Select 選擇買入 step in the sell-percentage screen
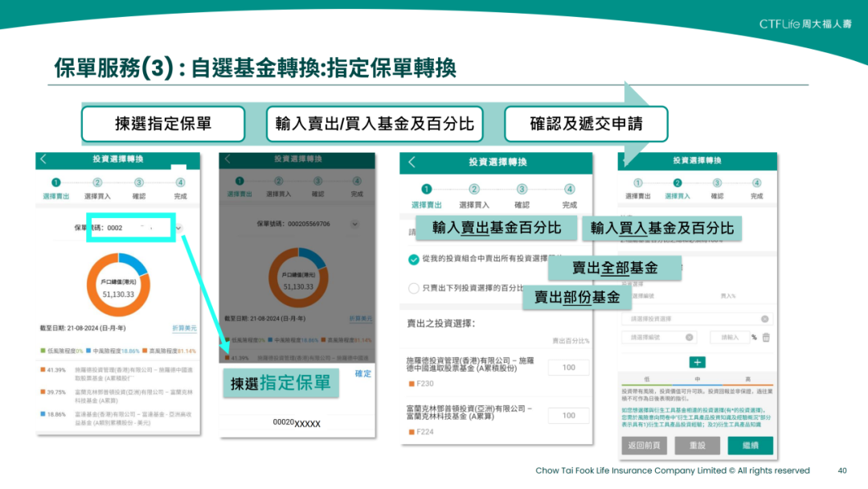This screenshot has width=868, height=489. (x=474, y=205)
